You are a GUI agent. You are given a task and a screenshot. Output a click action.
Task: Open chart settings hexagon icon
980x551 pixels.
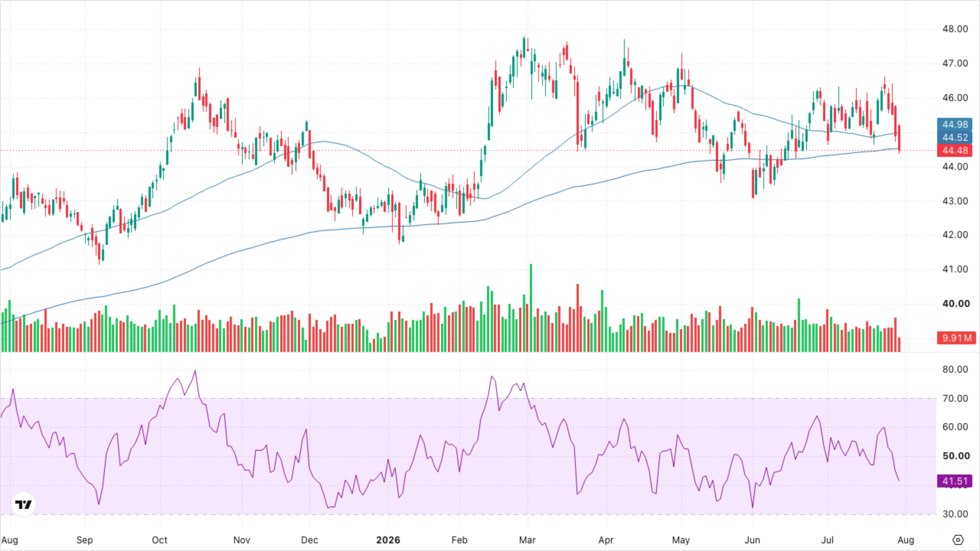click(x=958, y=540)
